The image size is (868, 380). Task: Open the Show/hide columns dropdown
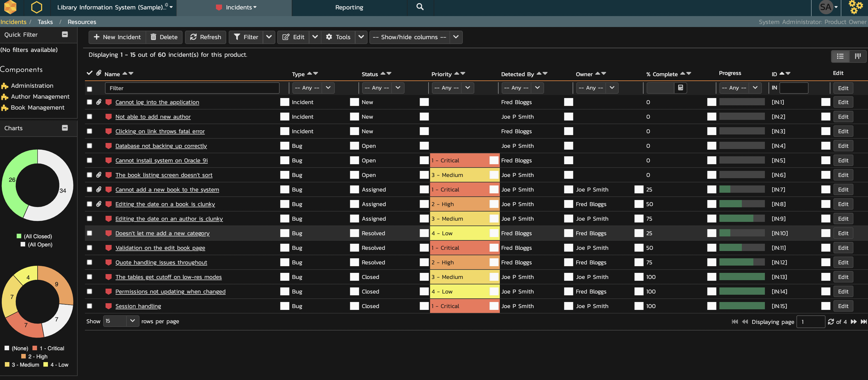(x=416, y=37)
